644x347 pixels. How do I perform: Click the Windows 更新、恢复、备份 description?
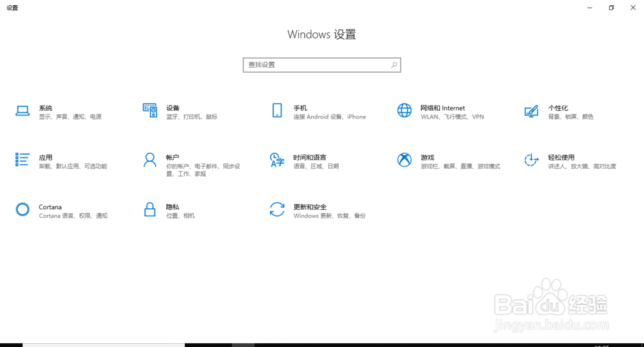329,216
